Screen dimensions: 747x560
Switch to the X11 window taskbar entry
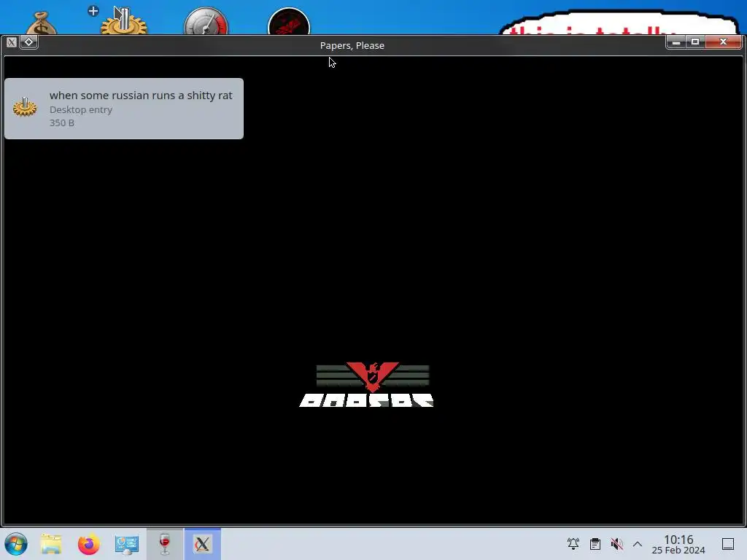tap(203, 544)
